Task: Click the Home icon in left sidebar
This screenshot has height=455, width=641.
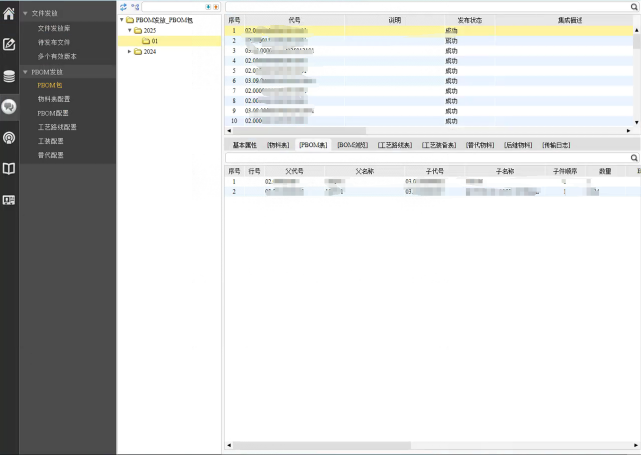Action: (x=9, y=13)
